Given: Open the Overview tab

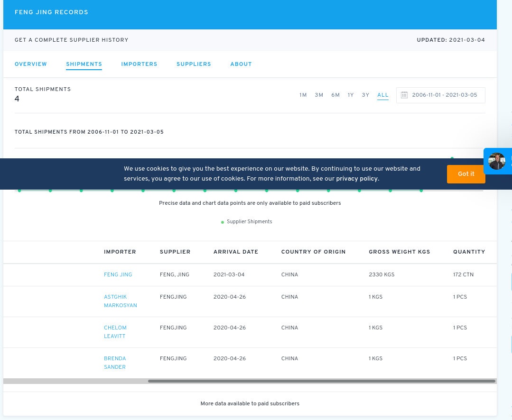Looking at the screenshot, I should click(31, 64).
